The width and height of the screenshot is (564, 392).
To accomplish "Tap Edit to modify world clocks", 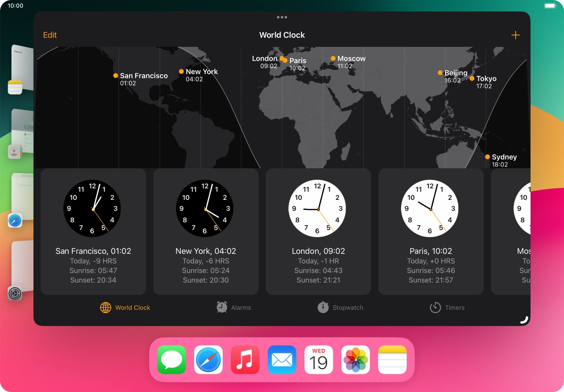I will pyautogui.click(x=50, y=35).
